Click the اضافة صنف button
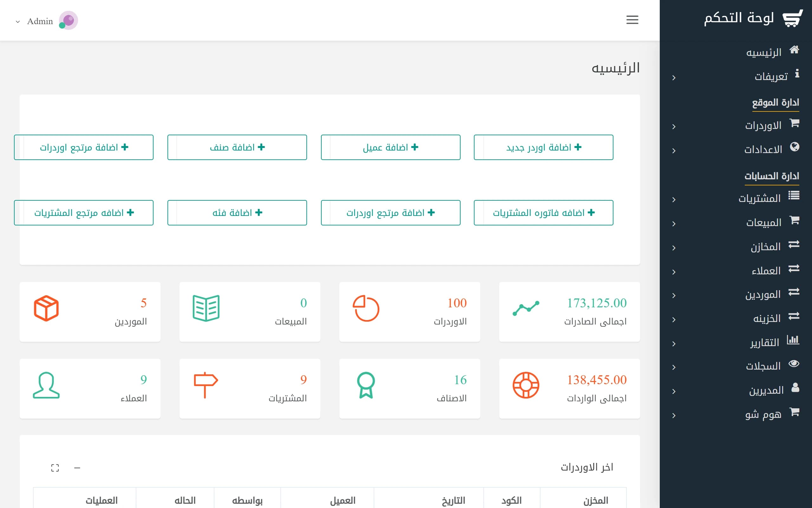The height and width of the screenshot is (508, 812). click(x=237, y=147)
